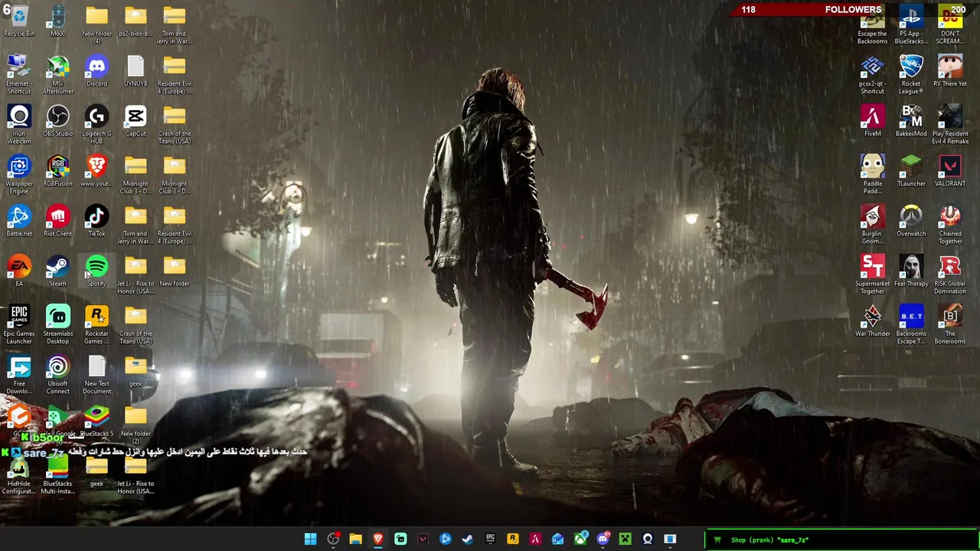Launch Streamlabs Desktop shortcut
Image resolution: width=980 pixels, height=551 pixels.
pyautogui.click(x=58, y=324)
